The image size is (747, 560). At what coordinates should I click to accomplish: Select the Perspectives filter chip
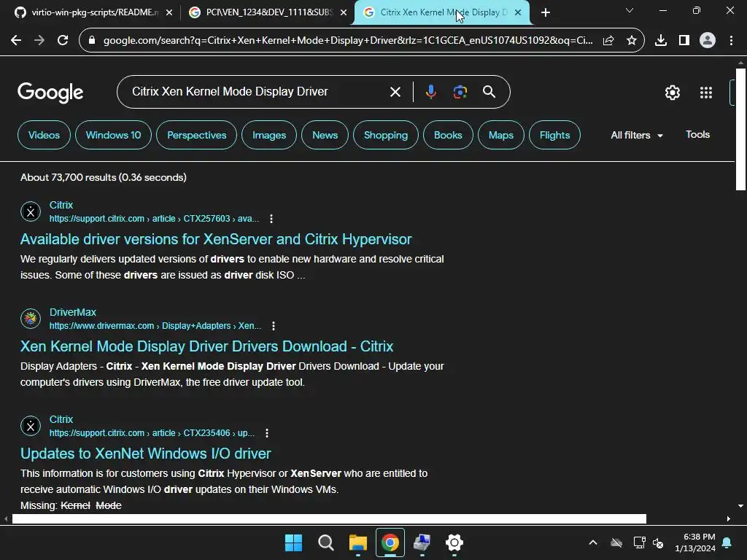click(x=196, y=135)
